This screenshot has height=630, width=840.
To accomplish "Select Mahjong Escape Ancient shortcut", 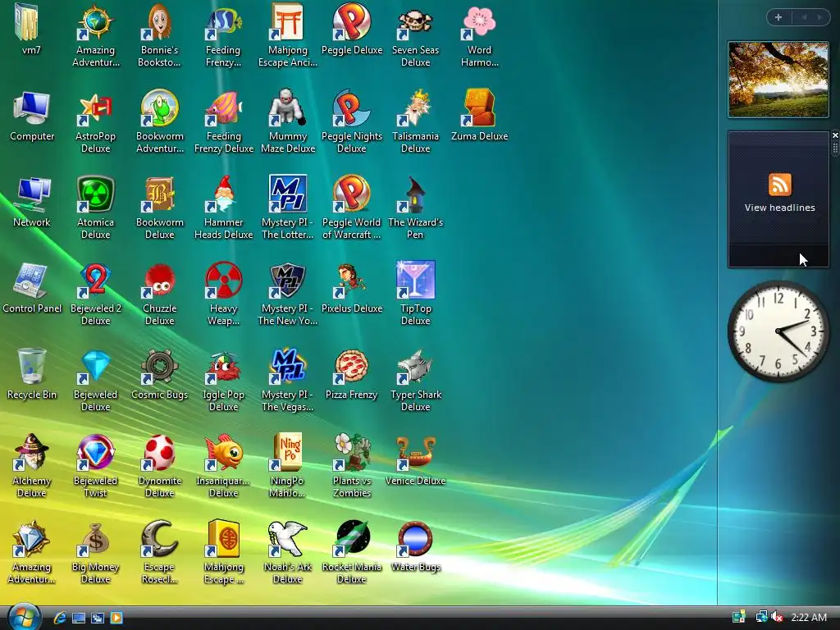I will (x=288, y=36).
